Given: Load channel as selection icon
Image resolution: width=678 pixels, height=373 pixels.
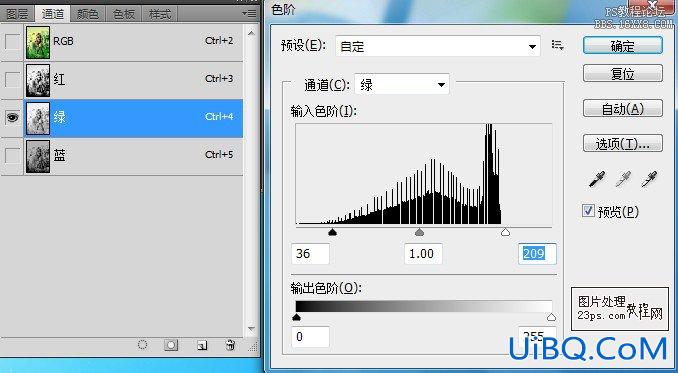Looking at the screenshot, I should coord(142,344).
